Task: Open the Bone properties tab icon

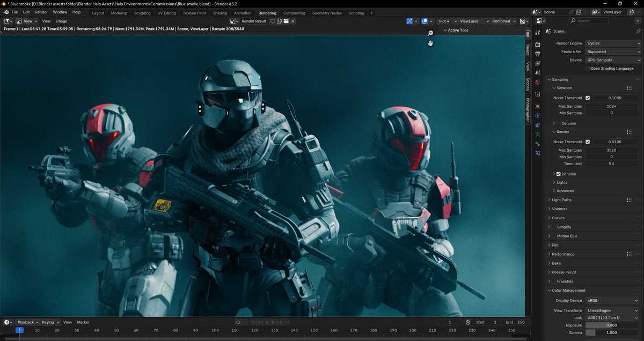Action: coord(537,144)
